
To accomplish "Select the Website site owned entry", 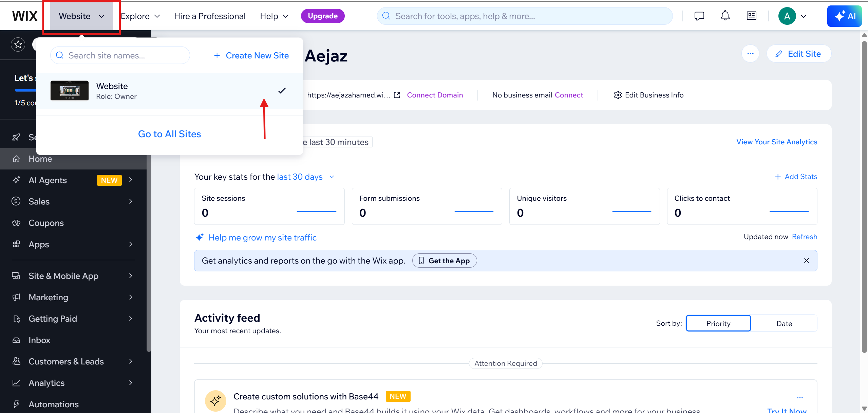I will [x=170, y=91].
